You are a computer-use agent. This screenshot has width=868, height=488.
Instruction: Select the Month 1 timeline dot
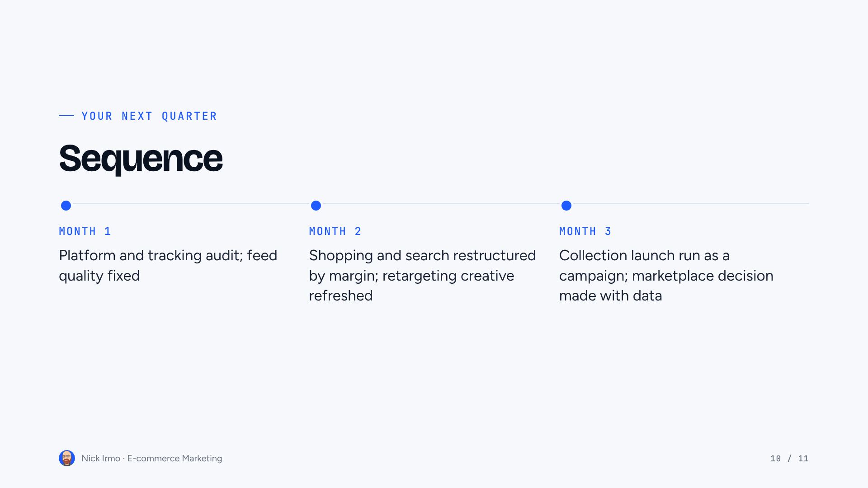pos(66,206)
